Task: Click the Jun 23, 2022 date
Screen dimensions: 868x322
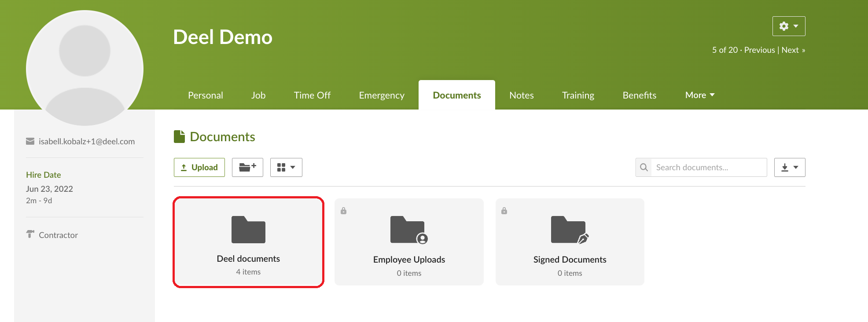Action: (49, 189)
